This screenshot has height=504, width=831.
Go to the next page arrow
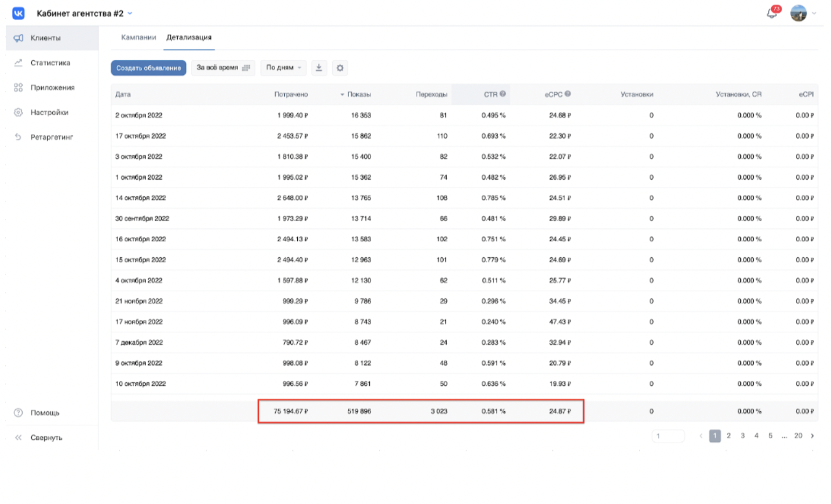pos(812,436)
